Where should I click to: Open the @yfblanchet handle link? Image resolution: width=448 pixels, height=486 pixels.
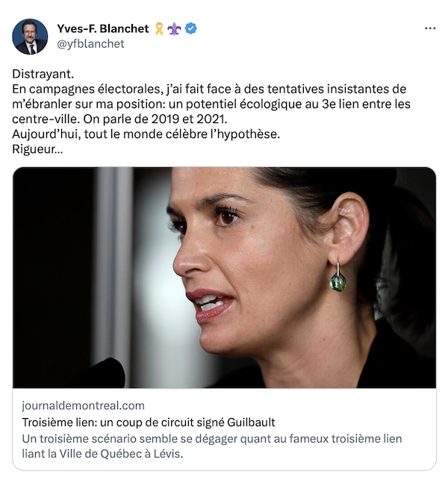click(x=90, y=44)
